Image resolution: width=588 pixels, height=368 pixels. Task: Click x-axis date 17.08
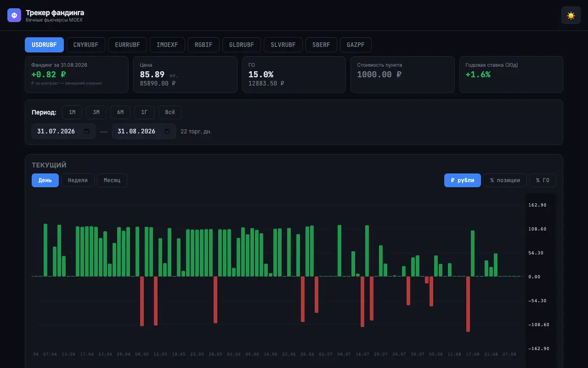click(473, 354)
